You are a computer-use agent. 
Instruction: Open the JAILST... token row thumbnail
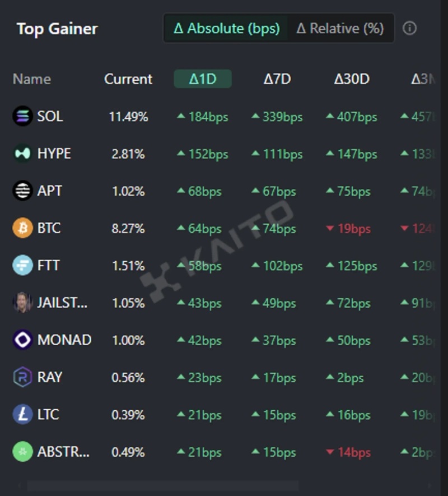tap(22, 303)
